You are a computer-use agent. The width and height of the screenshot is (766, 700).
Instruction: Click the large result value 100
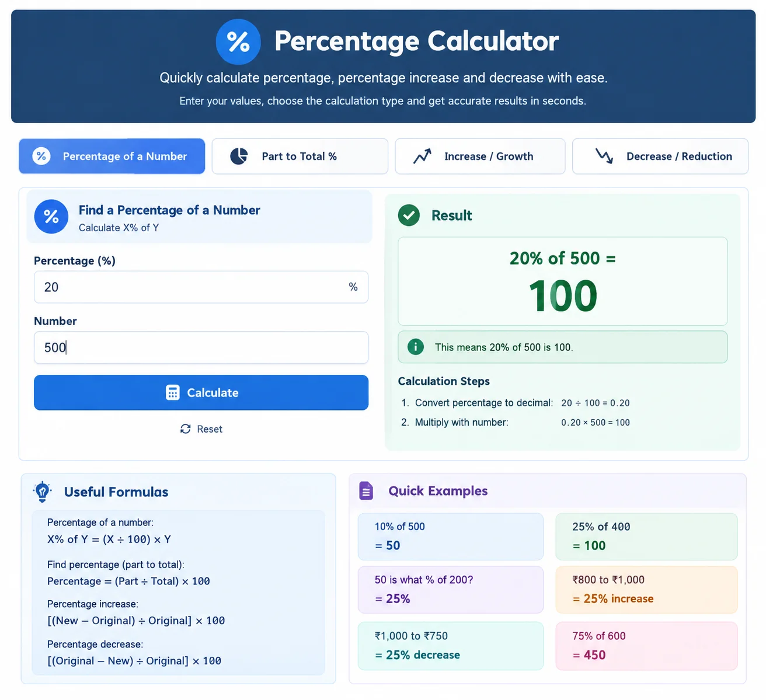[563, 296]
